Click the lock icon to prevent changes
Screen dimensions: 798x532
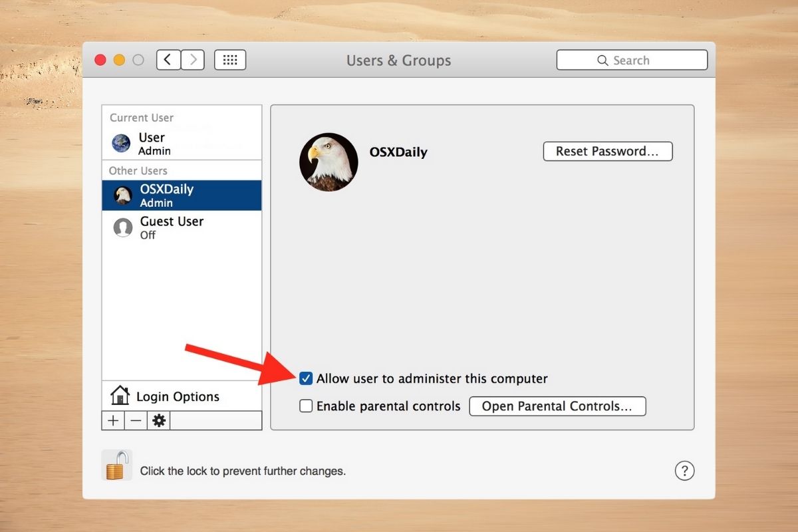tap(116, 465)
